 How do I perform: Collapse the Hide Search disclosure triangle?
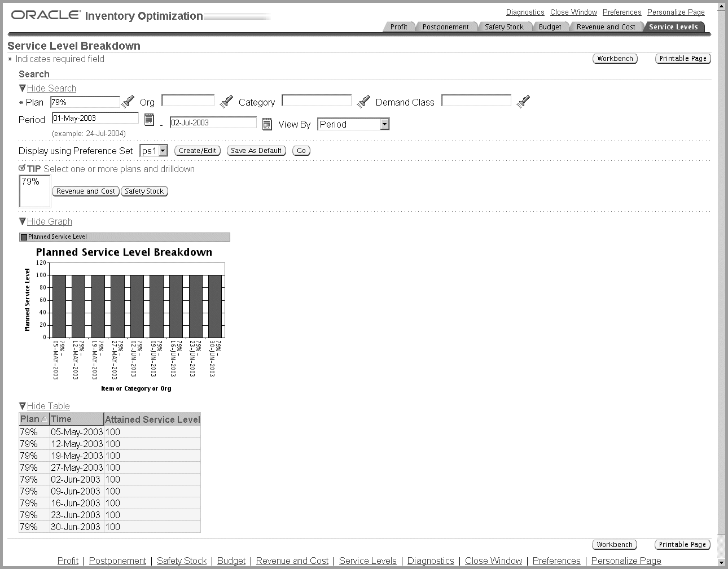tap(23, 88)
